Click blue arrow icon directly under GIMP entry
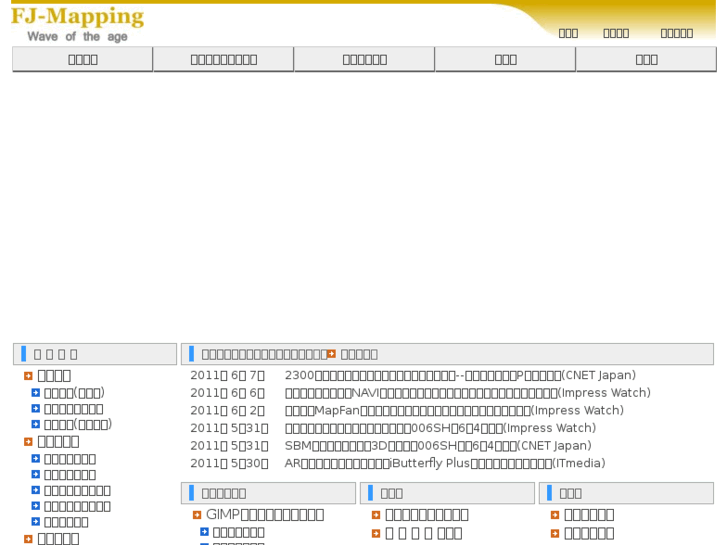 click(204, 532)
